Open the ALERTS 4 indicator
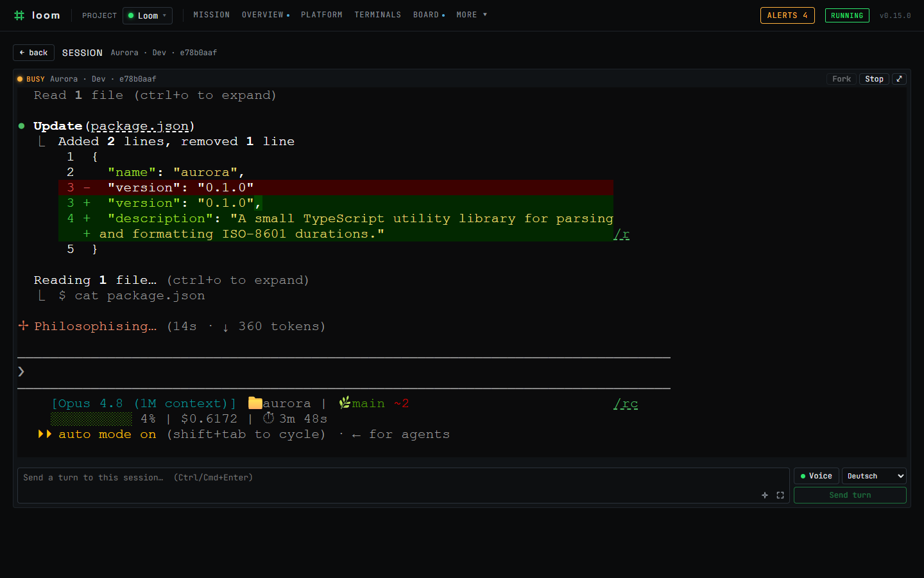Screen dimensions: 924x578 pos(787,15)
